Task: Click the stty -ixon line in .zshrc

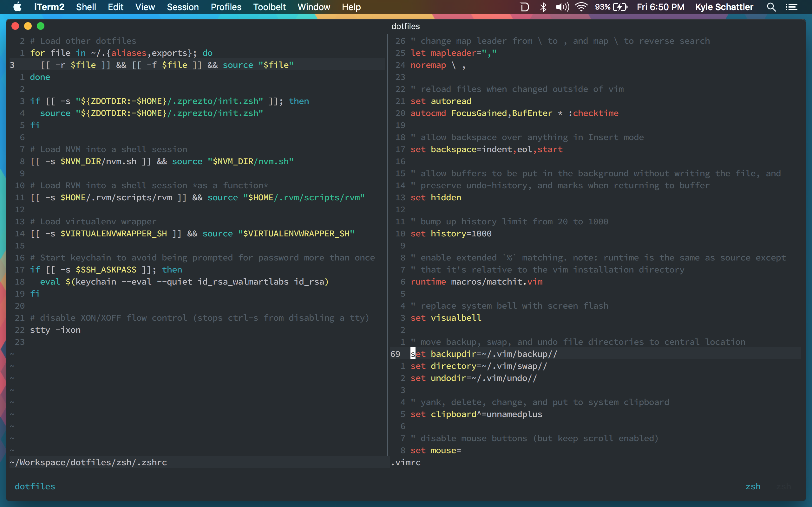Action: coord(56,330)
